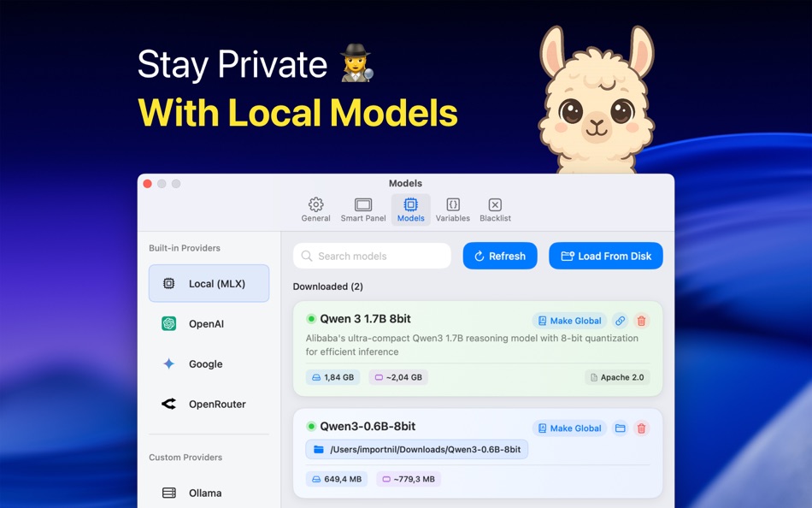The height and width of the screenshot is (508, 812).
Task: Click the Search models field
Action: (372, 256)
